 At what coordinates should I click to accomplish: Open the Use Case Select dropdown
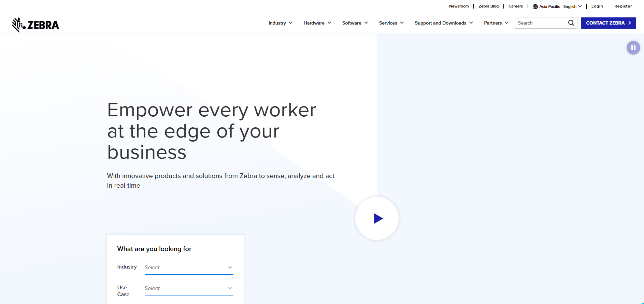189,288
